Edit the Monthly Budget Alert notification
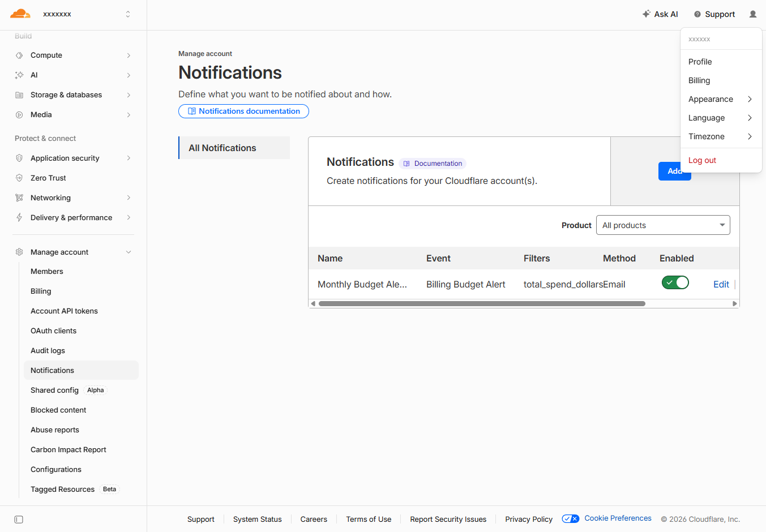 coord(721,284)
